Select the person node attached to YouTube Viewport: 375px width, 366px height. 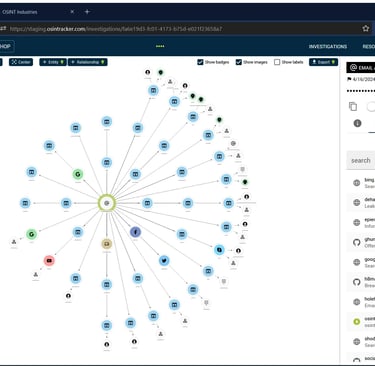35,275
